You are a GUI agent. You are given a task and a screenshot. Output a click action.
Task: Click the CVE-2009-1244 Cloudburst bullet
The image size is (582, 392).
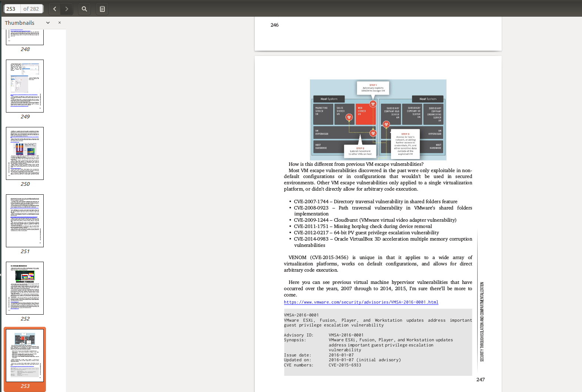coord(375,220)
